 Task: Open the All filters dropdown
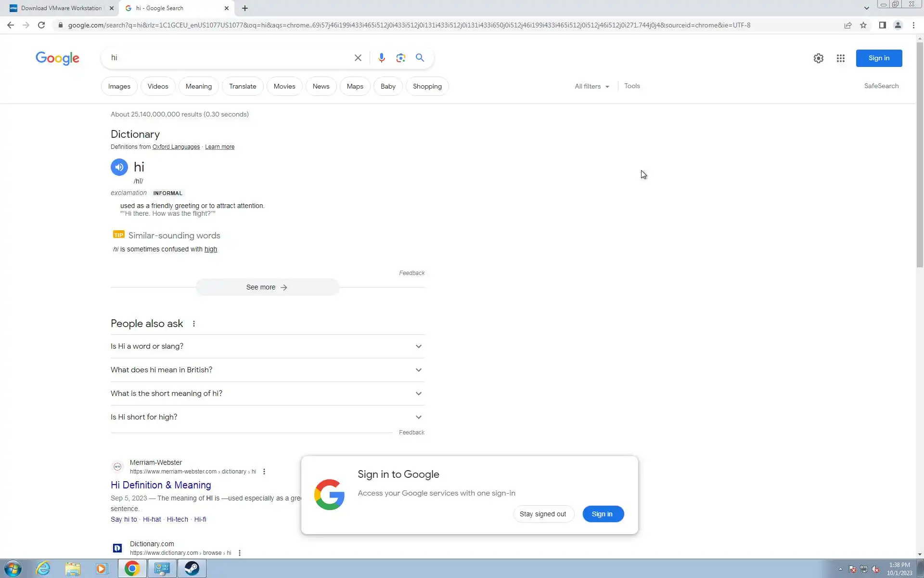pos(591,86)
